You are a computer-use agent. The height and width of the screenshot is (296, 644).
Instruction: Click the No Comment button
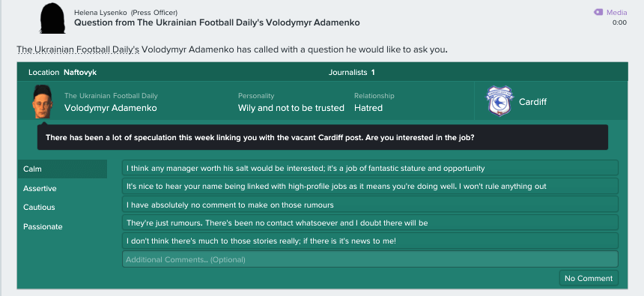589,278
